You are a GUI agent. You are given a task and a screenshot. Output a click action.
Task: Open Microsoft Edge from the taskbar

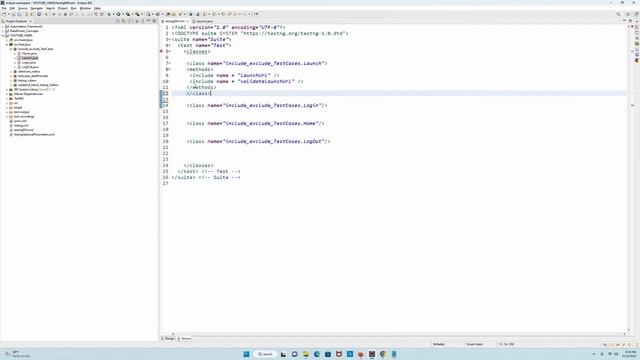[317, 354]
